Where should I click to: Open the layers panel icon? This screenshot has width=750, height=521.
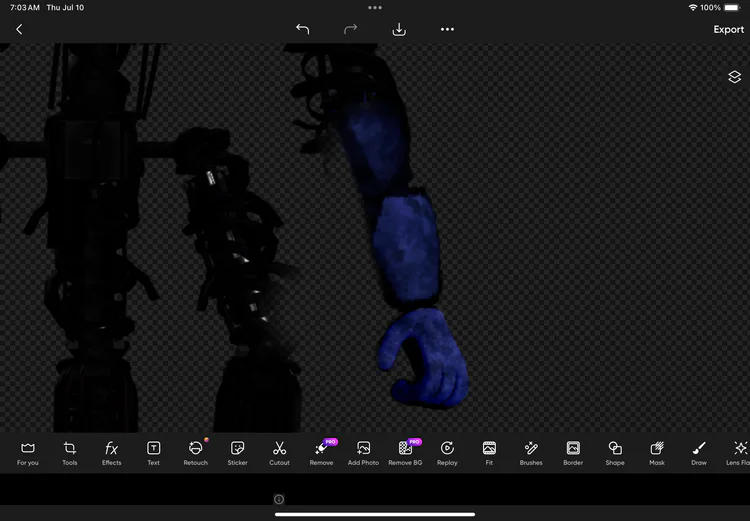coord(735,77)
